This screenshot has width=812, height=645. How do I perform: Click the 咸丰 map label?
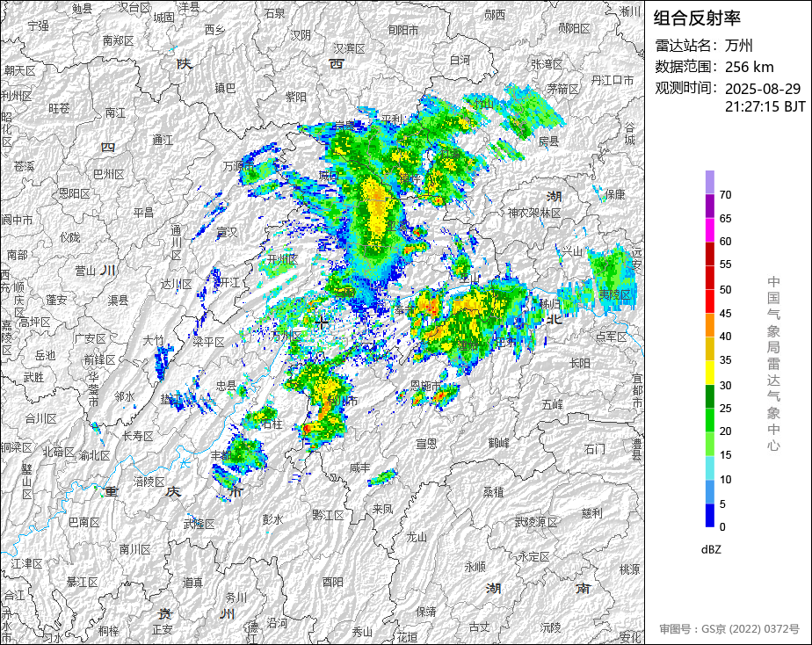(x=360, y=468)
